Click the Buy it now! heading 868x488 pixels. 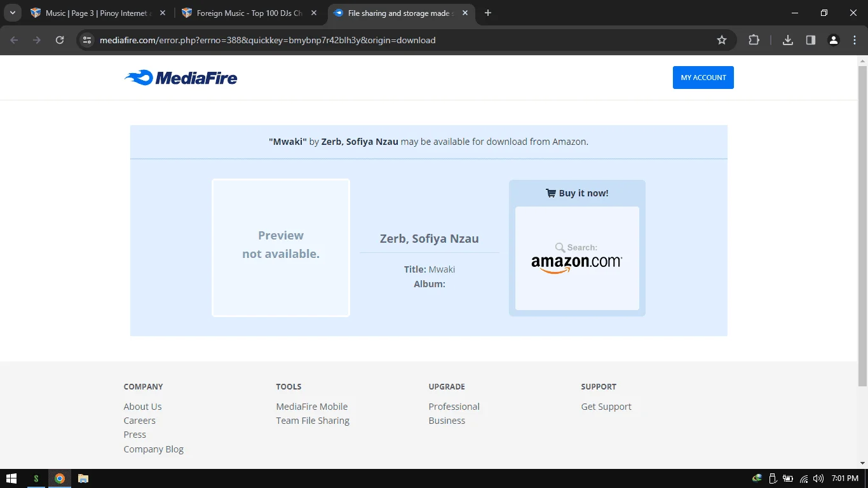pos(577,193)
